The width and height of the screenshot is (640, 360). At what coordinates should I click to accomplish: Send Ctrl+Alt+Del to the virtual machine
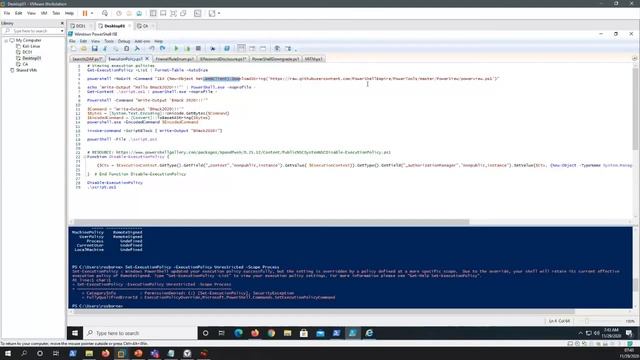pyautogui.click(x=105, y=13)
